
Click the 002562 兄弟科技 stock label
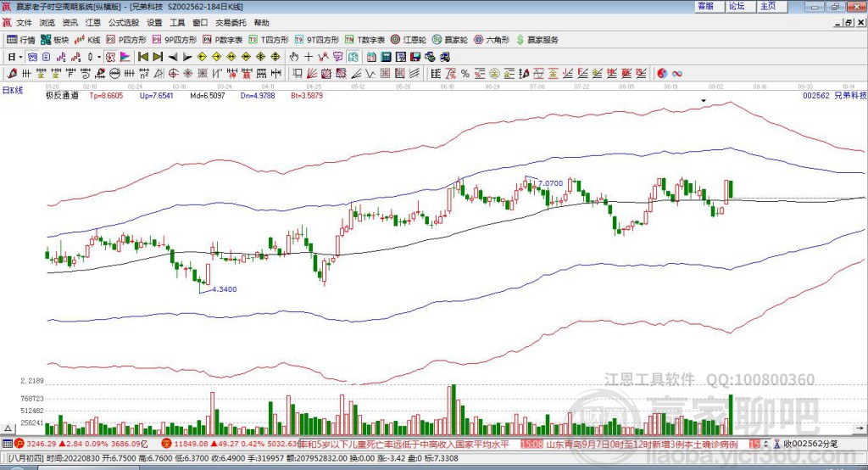(x=835, y=95)
